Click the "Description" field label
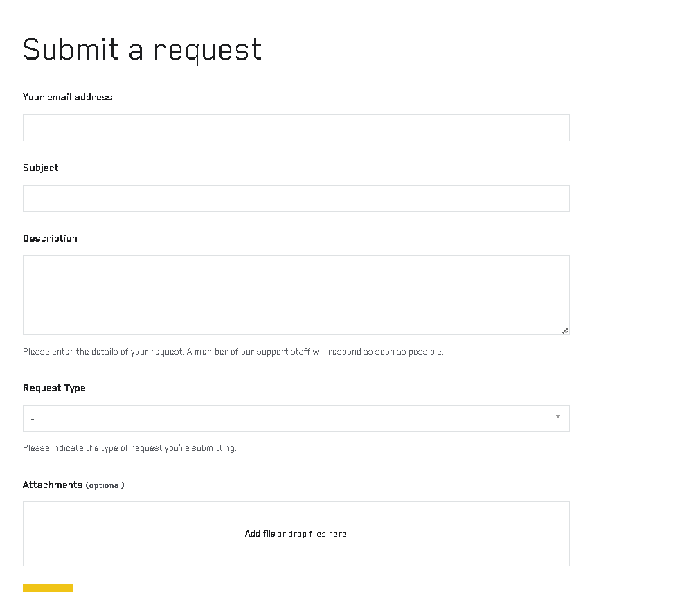The image size is (700, 592). (50, 238)
